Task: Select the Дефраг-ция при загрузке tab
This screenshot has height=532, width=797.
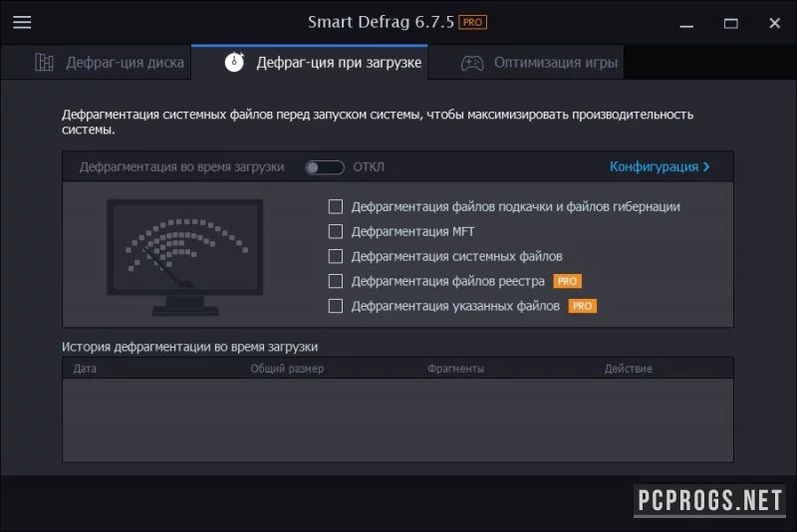Action: (310, 62)
